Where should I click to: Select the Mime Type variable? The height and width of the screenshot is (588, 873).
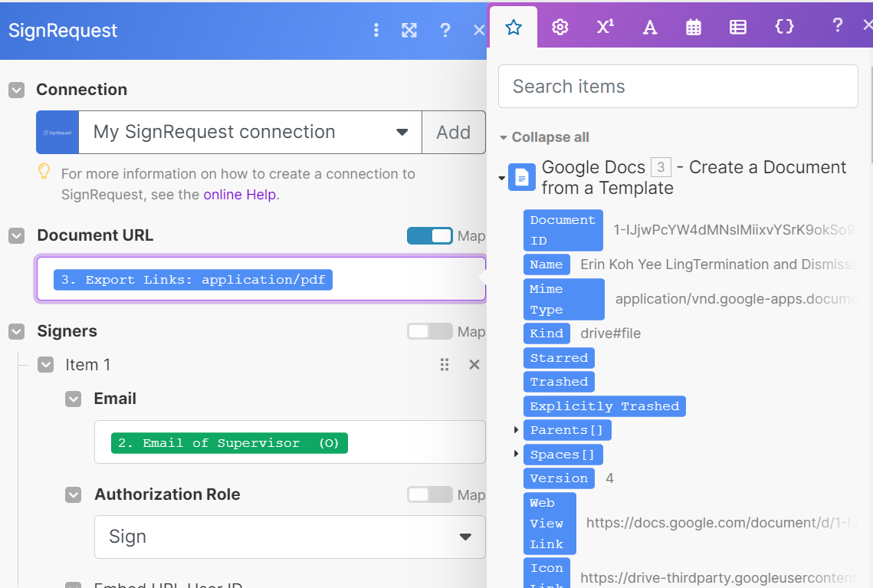563,299
